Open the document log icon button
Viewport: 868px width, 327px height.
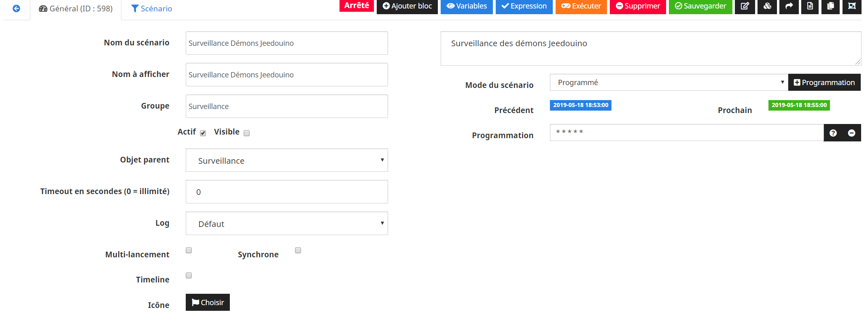pos(810,6)
